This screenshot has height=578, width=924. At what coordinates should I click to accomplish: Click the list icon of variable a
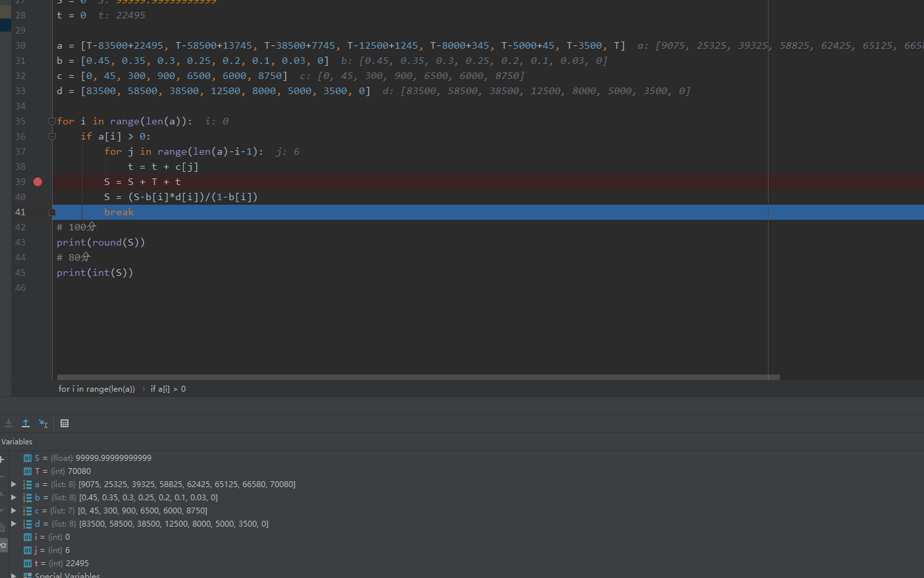[27, 484]
